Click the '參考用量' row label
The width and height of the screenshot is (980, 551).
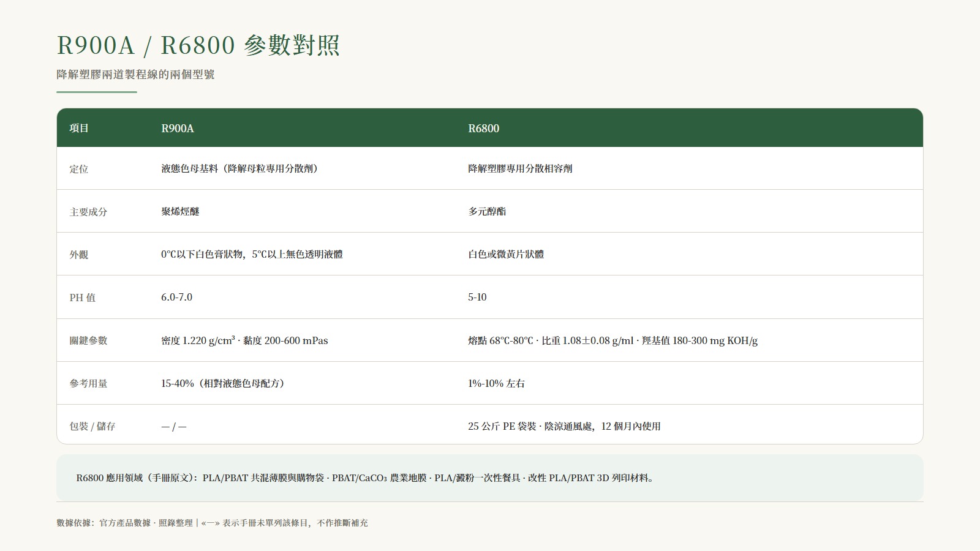tap(88, 383)
